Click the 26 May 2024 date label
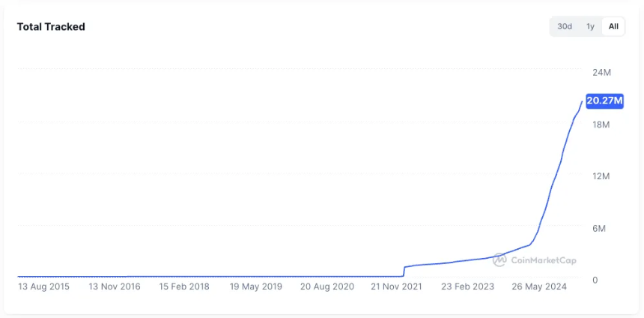644x318 pixels. (x=538, y=286)
